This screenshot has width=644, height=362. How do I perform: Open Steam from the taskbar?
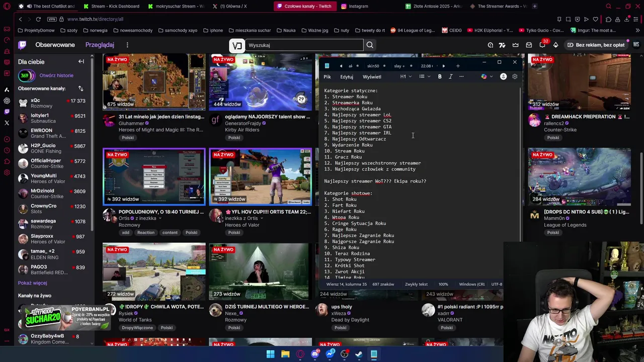pyautogui.click(x=359, y=354)
